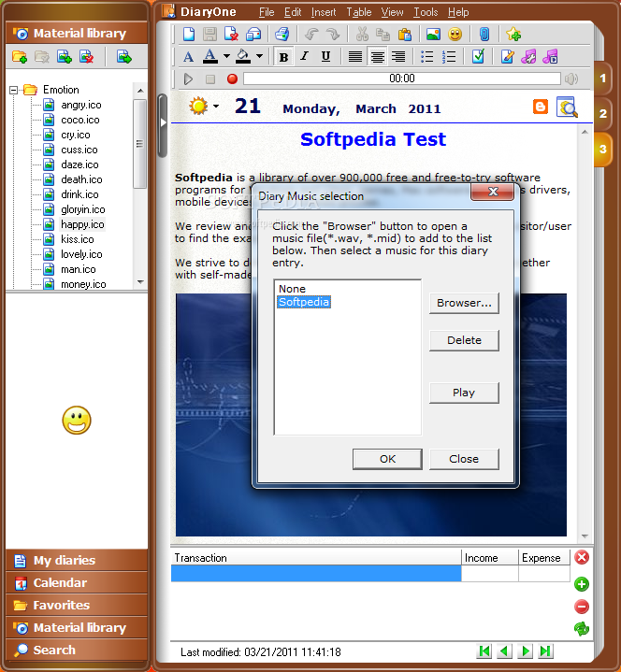
Task: Click OK in Diary Music selection
Action: (387, 459)
